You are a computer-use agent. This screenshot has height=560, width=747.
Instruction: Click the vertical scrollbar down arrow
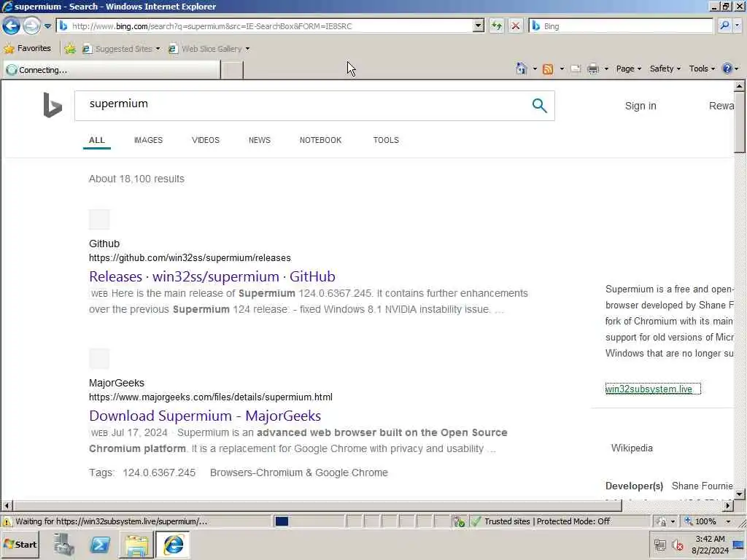tap(740, 494)
